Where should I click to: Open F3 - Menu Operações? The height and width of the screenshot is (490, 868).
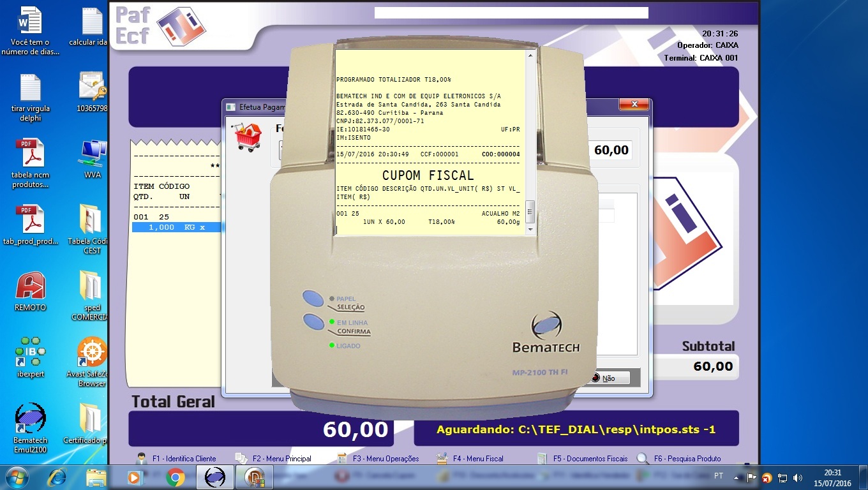[377, 458]
